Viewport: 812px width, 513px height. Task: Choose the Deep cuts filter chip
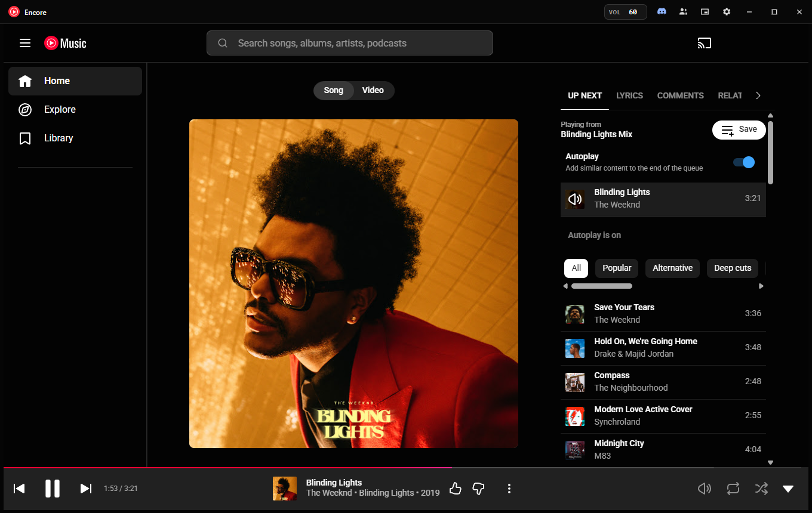(x=733, y=268)
